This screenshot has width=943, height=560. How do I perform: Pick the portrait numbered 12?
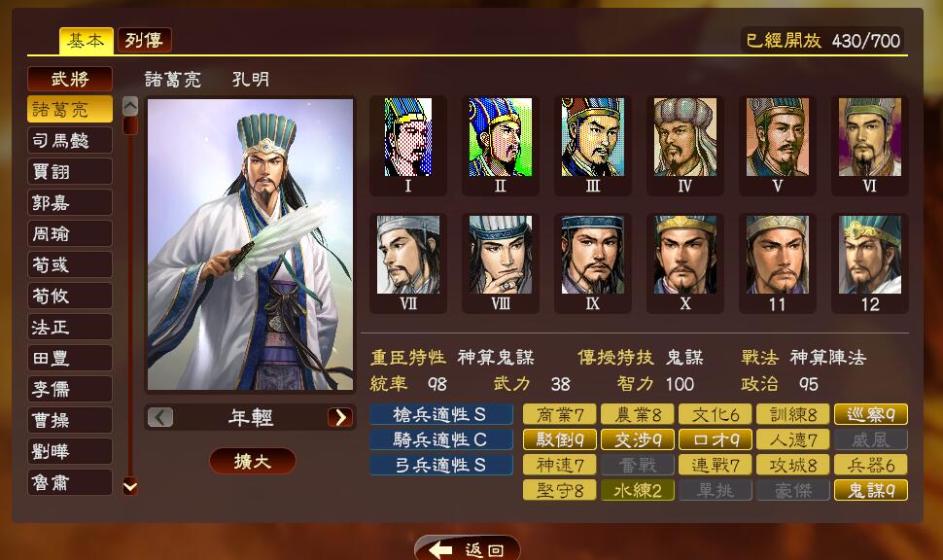click(870, 262)
